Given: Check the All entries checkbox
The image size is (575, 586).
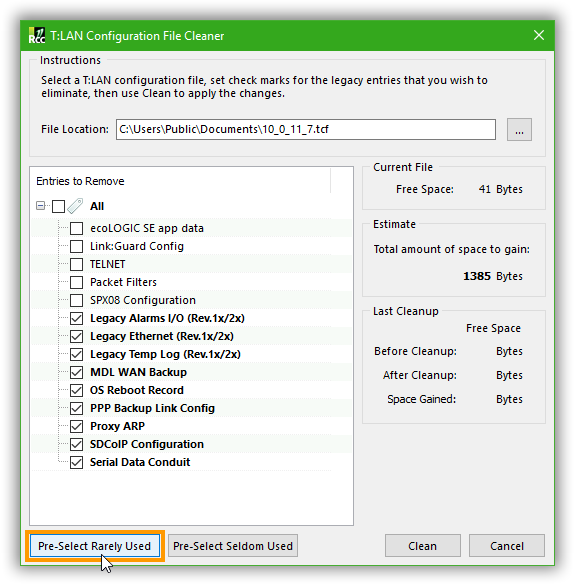Looking at the screenshot, I should (x=58, y=206).
